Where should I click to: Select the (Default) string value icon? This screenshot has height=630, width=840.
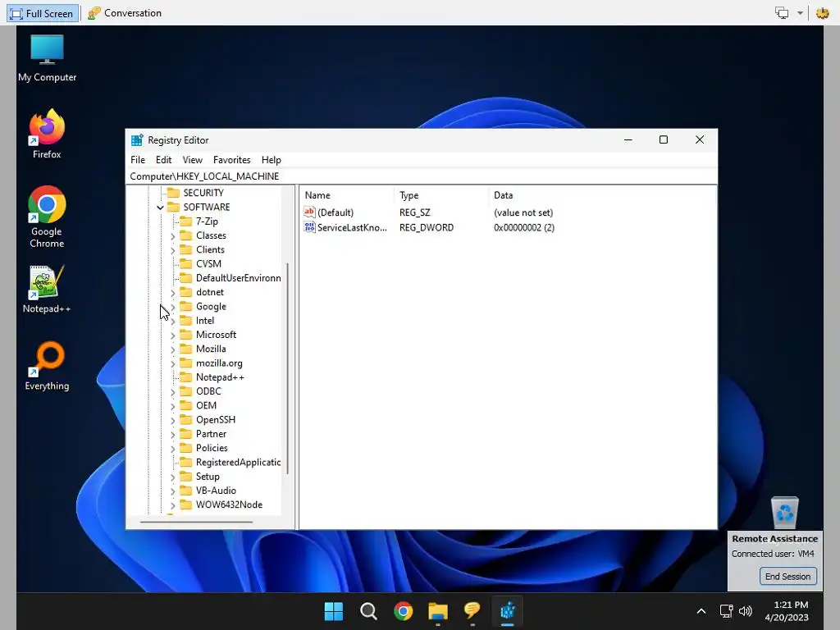pyautogui.click(x=309, y=212)
